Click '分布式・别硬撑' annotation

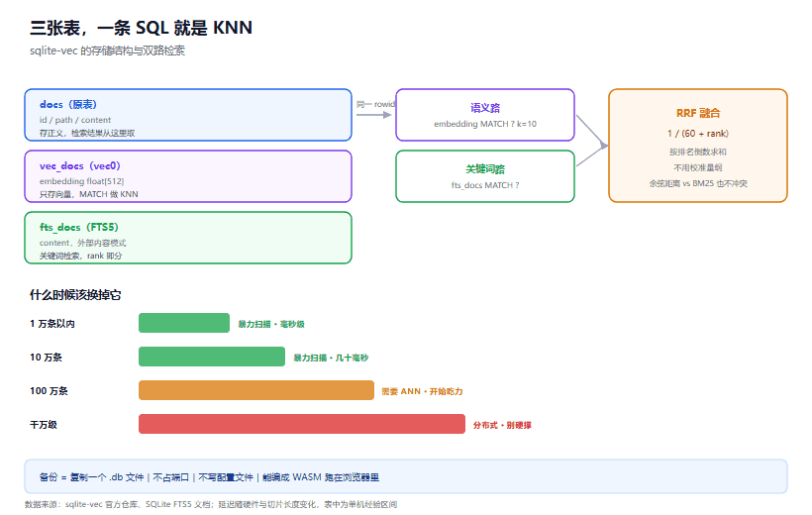click(x=502, y=425)
